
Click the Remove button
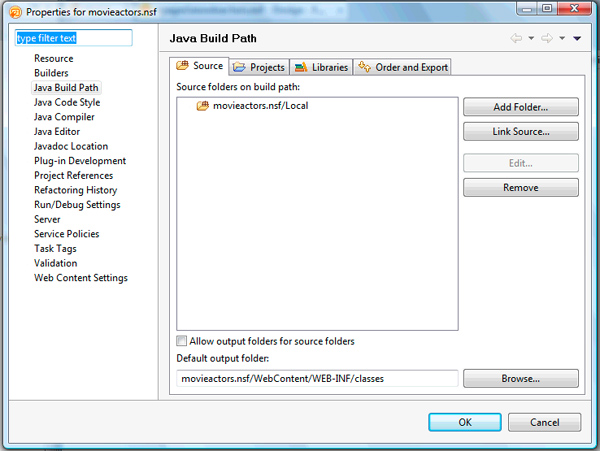[x=521, y=187]
